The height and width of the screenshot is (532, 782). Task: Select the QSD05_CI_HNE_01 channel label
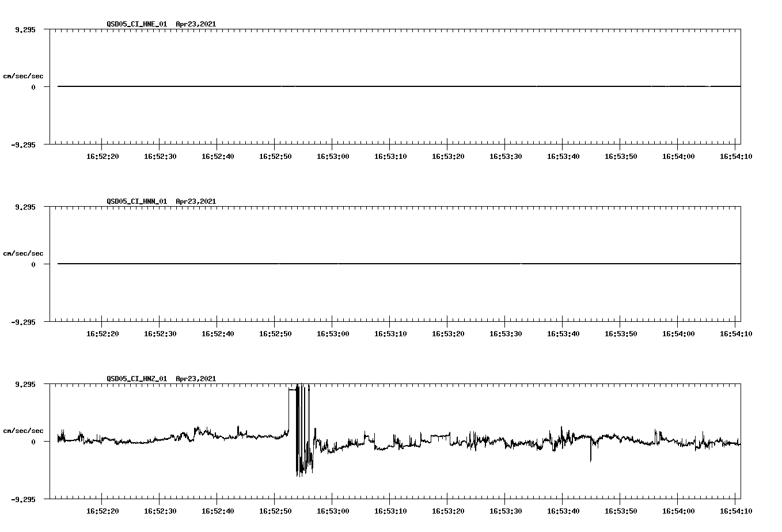point(135,25)
